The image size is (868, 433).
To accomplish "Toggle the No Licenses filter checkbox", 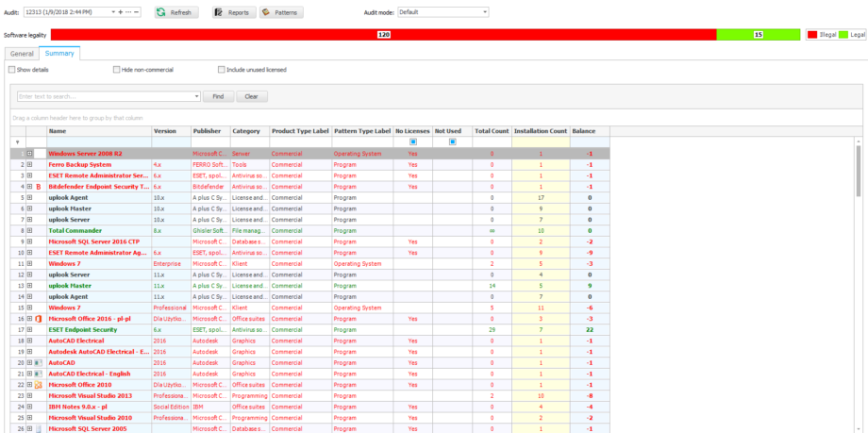I will click(413, 142).
